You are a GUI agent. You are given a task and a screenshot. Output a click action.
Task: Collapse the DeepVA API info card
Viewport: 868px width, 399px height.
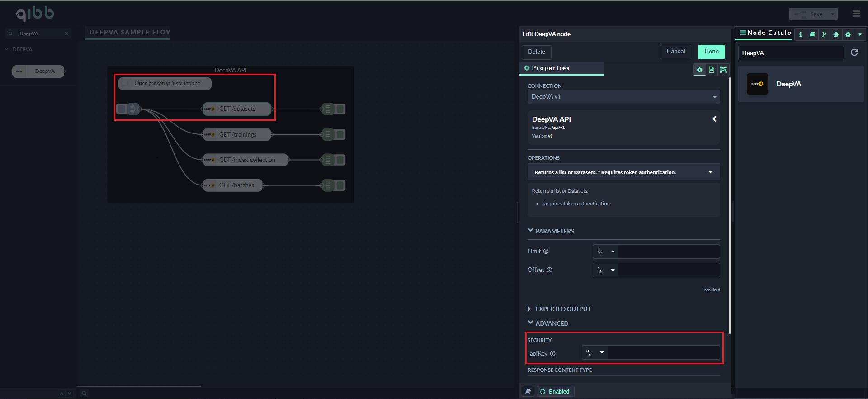click(x=714, y=119)
